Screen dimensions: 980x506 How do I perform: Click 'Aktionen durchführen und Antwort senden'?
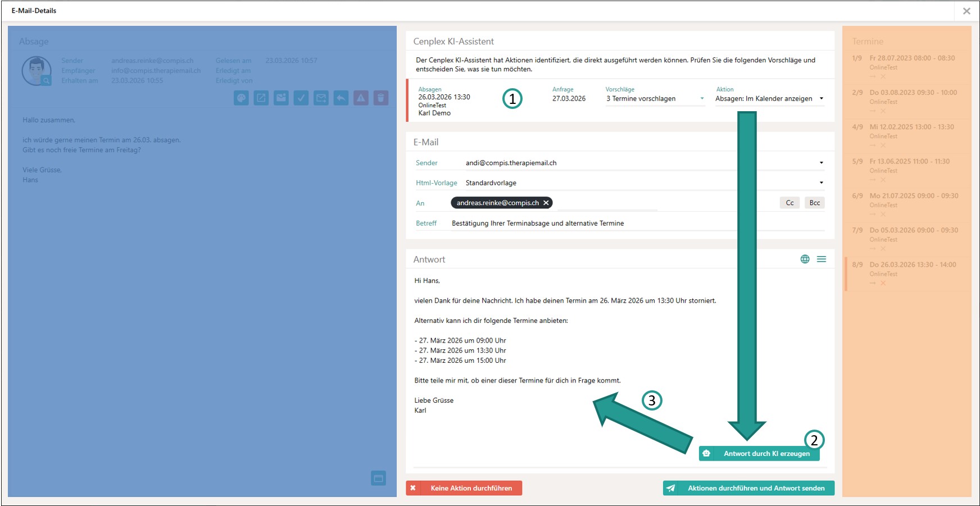748,488
